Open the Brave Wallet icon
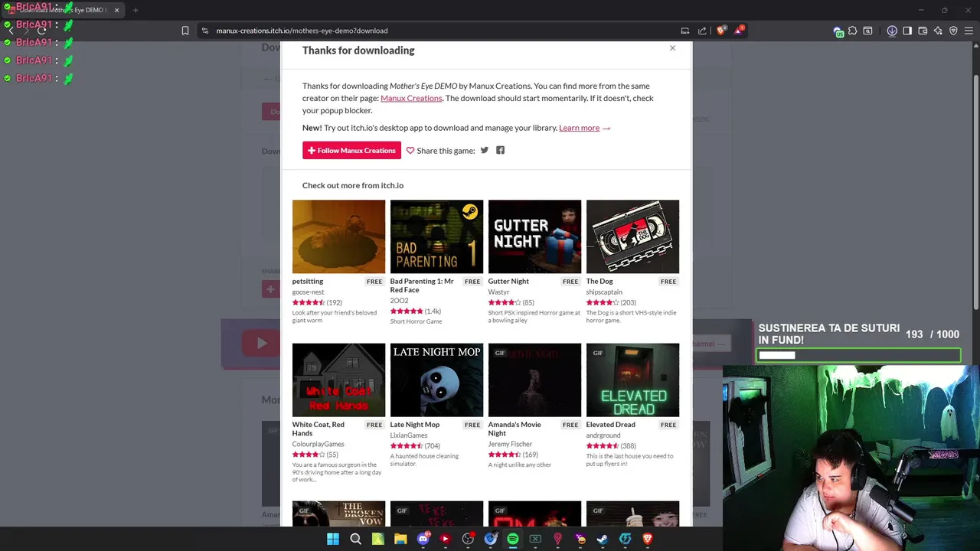 coord(923,31)
